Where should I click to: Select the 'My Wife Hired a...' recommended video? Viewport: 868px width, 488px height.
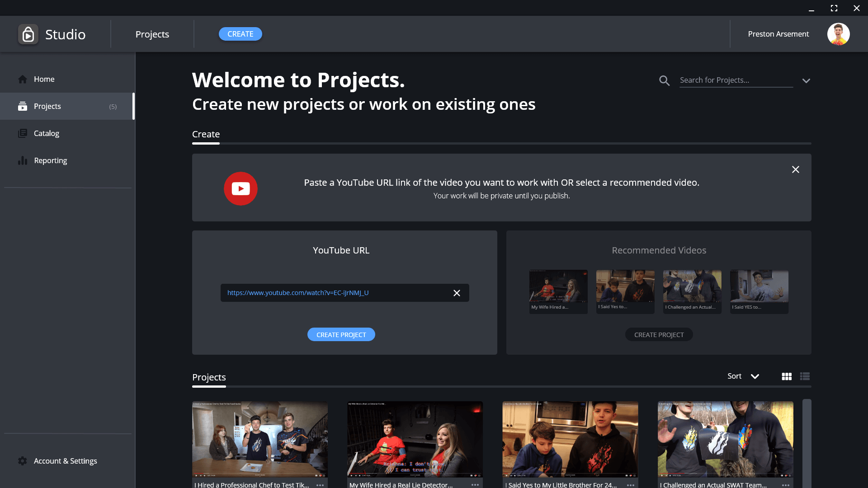(558, 291)
